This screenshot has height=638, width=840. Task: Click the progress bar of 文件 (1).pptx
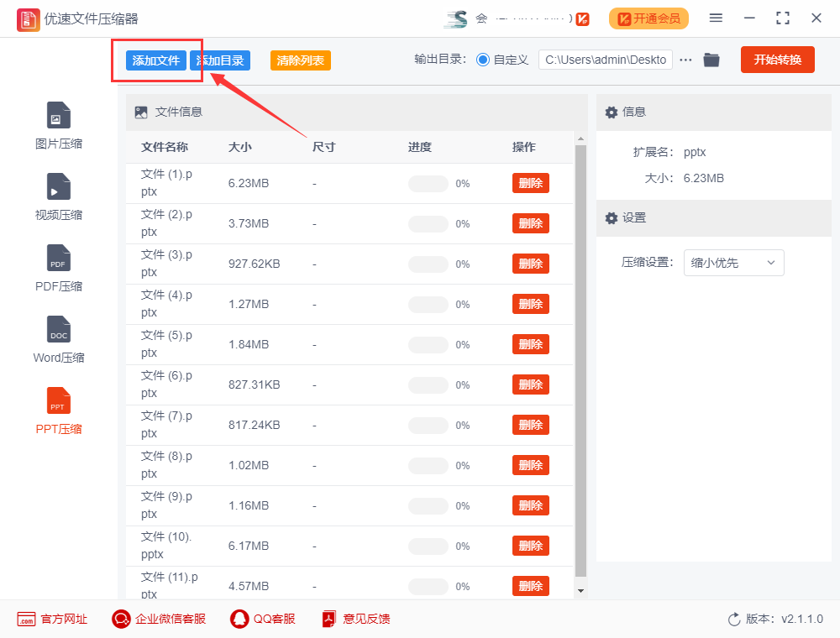click(428, 184)
